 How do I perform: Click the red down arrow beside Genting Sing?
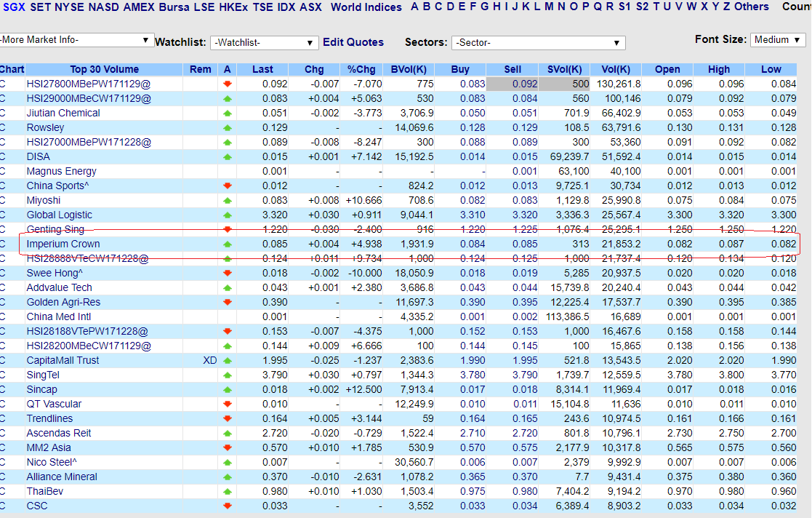[x=228, y=229]
